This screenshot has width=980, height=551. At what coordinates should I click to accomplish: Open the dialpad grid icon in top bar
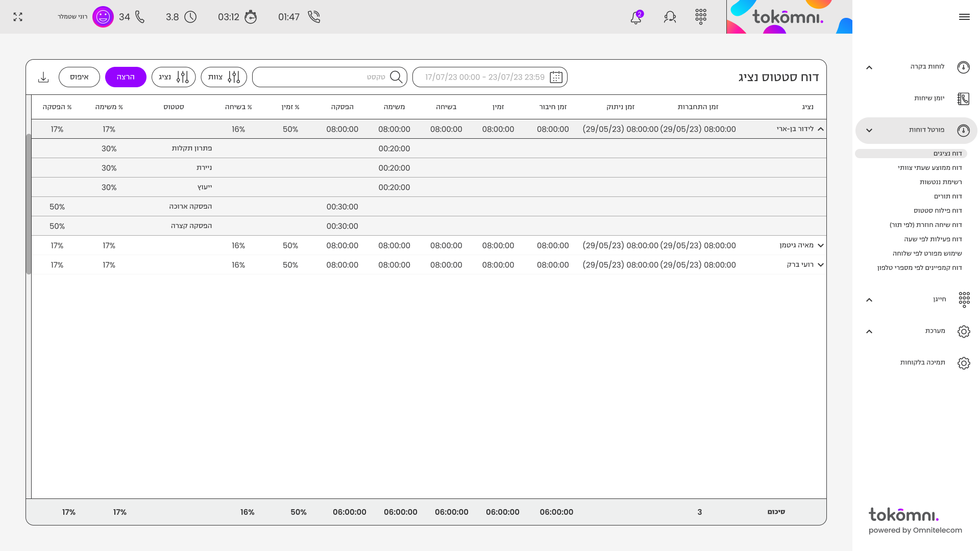click(701, 17)
